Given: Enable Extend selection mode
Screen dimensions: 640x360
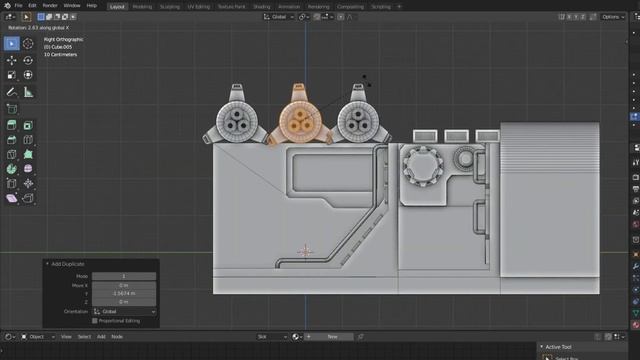Looking at the screenshot, I should click(x=49, y=17).
